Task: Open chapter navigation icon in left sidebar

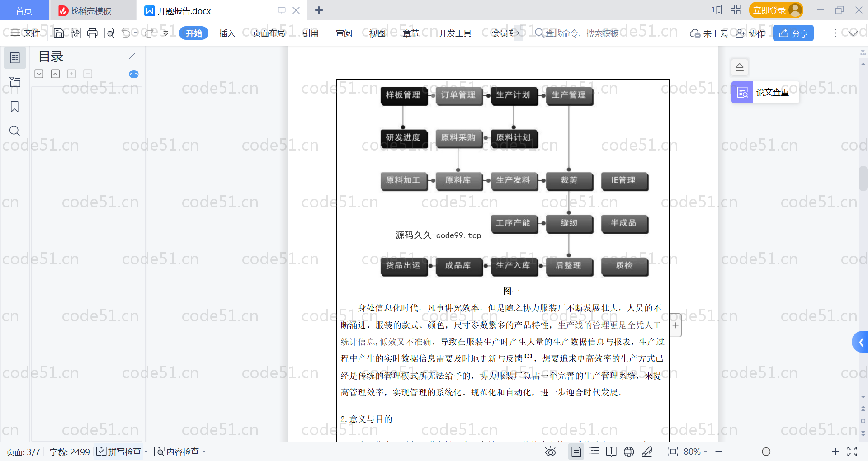Action: [15, 82]
